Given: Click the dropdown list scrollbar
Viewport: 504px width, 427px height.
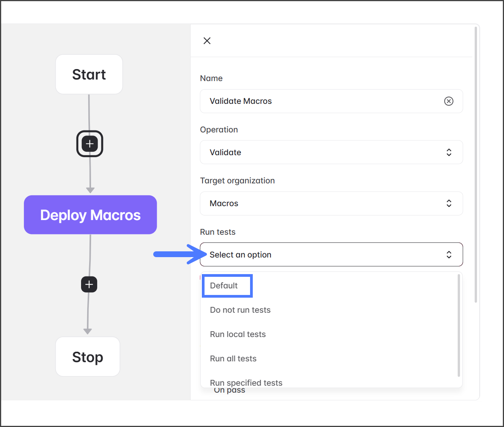Looking at the screenshot, I should click(x=458, y=325).
